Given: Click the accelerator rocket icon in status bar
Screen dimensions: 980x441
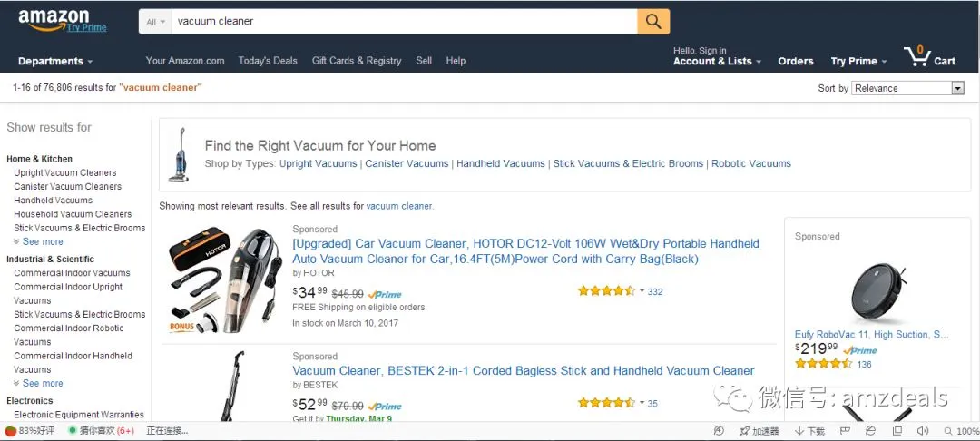Looking at the screenshot, I should pyautogui.click(x=744, y=431).
